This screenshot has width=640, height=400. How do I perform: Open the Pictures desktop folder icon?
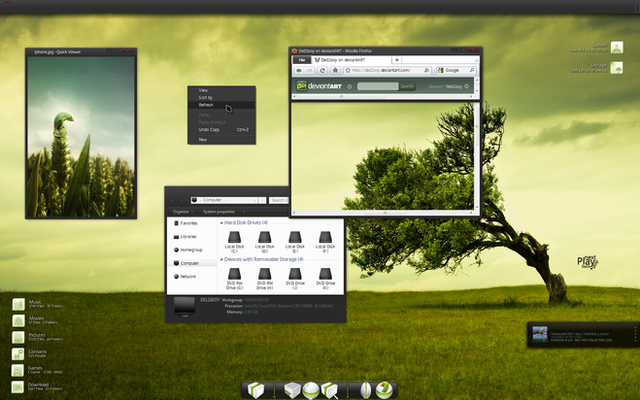[x=20, y=337]
